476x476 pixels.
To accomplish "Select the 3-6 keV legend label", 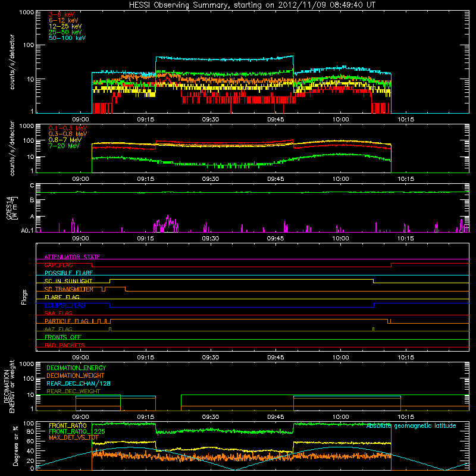I will coord(61,14).
